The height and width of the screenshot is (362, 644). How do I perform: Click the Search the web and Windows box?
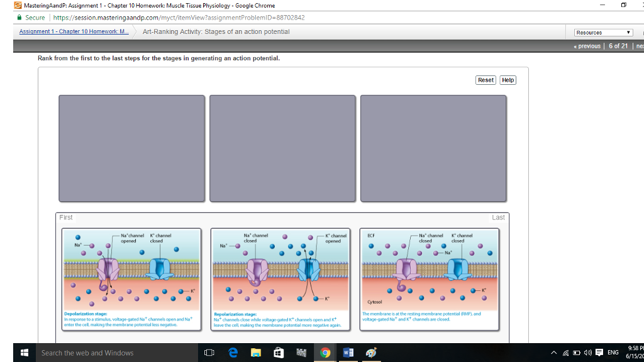pyautogui.click(x=94, y=353)
